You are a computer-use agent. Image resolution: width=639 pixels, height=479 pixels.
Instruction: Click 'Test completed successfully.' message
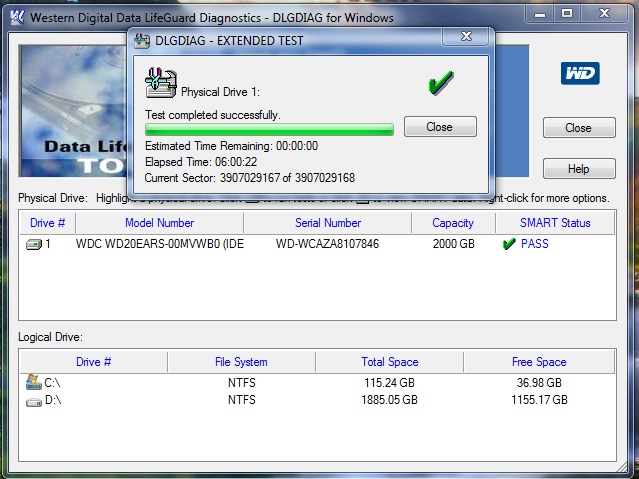point(213,115)
